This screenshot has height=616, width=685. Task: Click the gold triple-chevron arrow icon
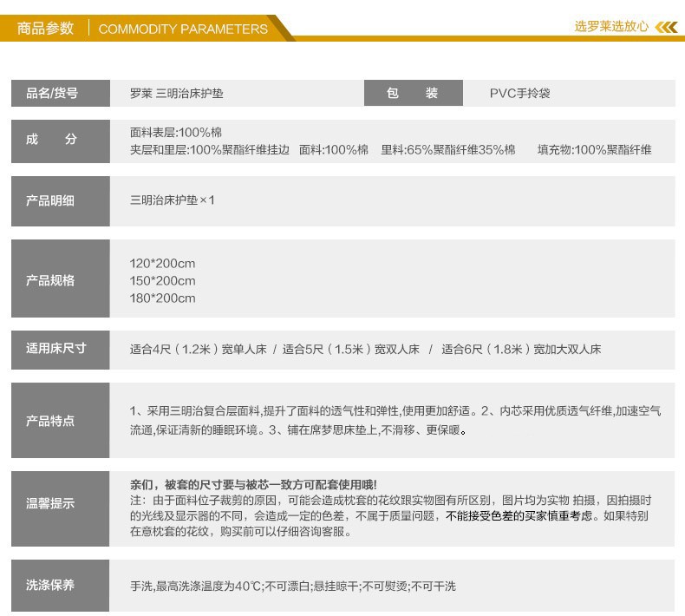(x=666, y=27)
